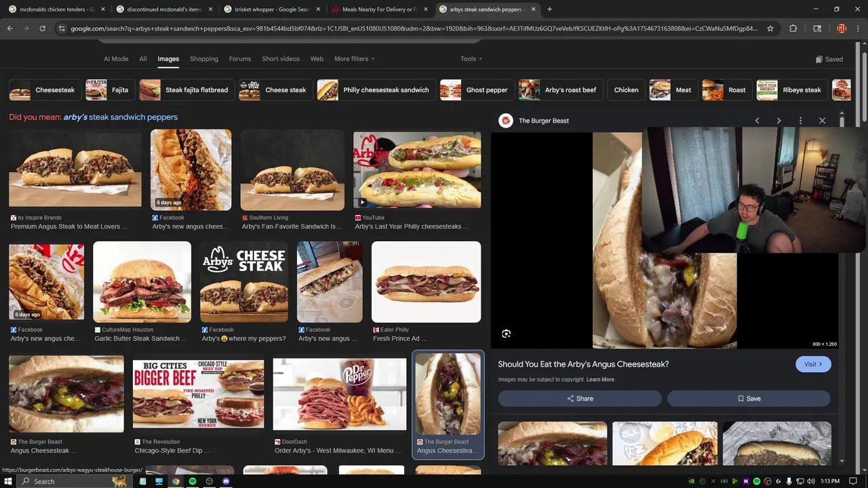
Task: Save the Angus Cheesesteak image
Action: point(749,399)
